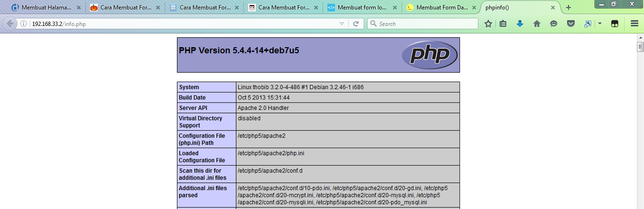Open dropdown arrow beside image search icon
This screenshot has width=644, height=209.
(600, 24)
